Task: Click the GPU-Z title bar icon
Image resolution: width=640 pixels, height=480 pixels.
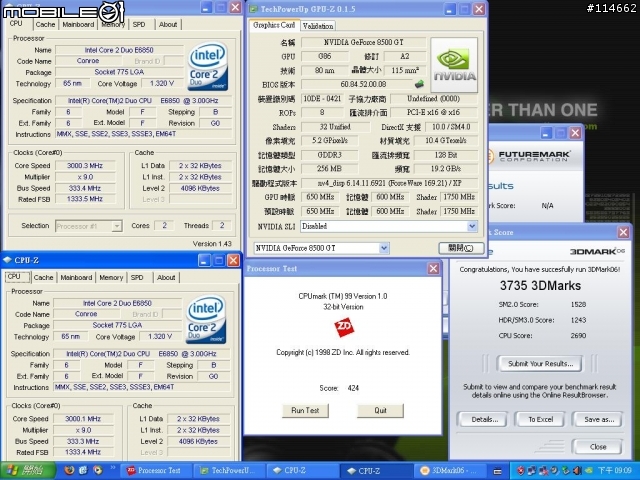Action: coord(253,9)
